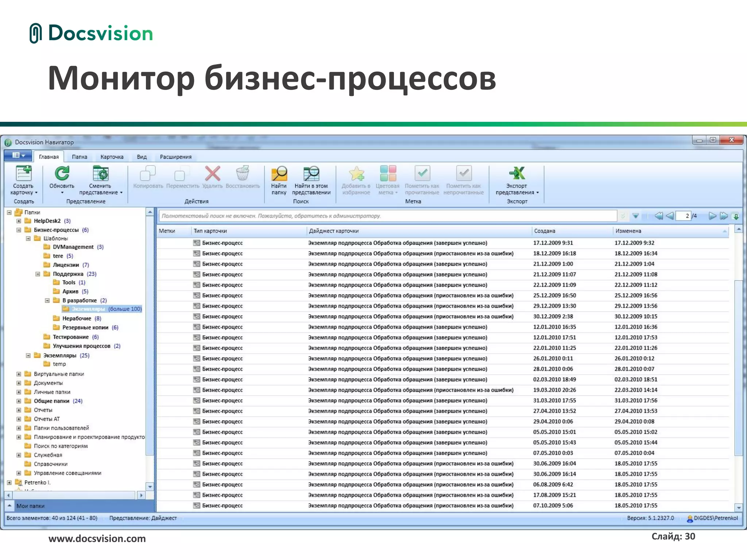This screenshot has height=560, width=747.
Task: Collapse the Папки root node
Action: point(9,212)
